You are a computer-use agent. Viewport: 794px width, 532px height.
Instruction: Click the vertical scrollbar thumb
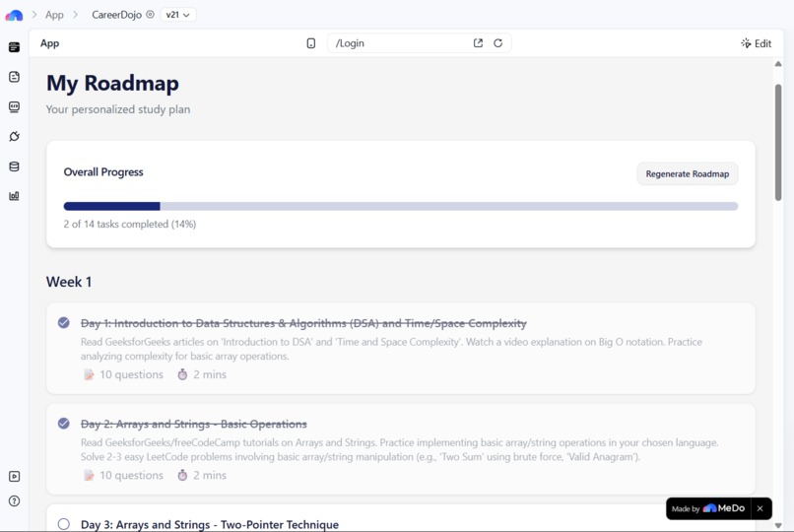[x=778, y=143]
